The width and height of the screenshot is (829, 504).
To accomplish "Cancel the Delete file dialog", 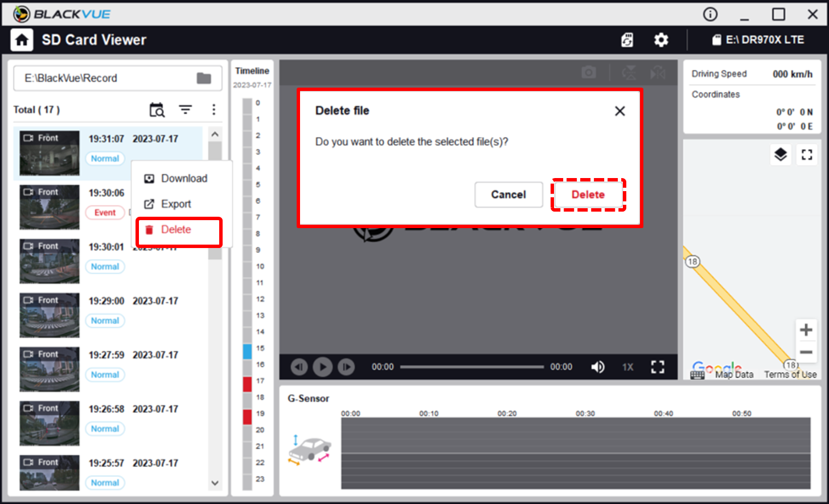I will tap(508, 195).
